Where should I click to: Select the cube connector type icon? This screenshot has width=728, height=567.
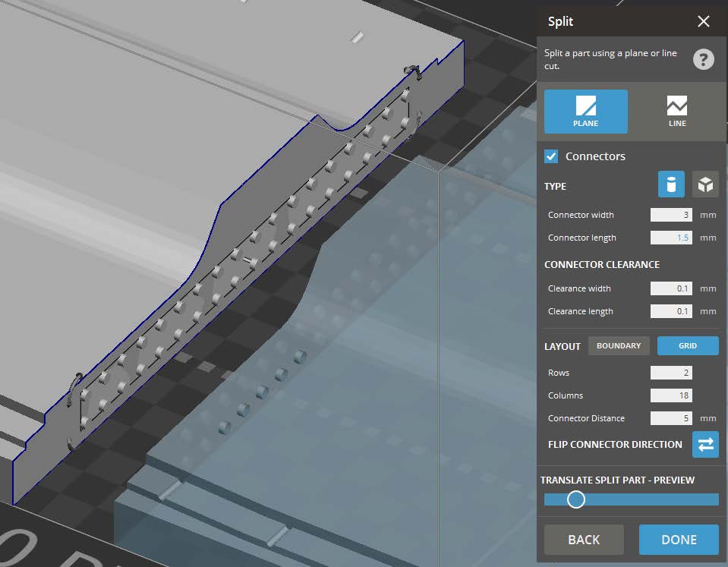704,184
